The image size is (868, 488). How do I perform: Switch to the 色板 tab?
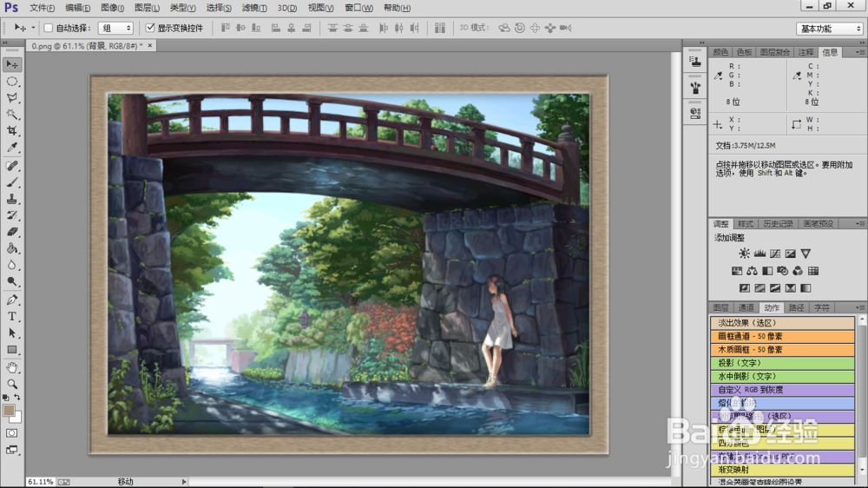pyautogui.click(x=745, y=52)
